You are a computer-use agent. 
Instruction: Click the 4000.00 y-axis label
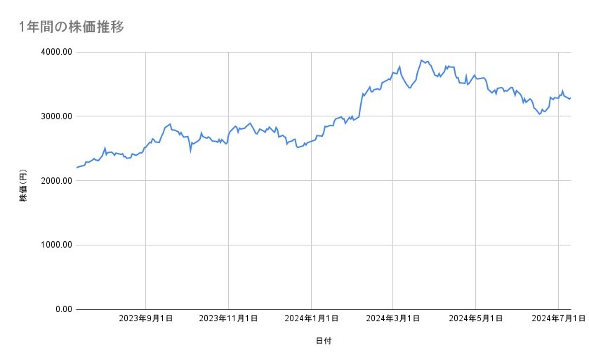(56, 52)
